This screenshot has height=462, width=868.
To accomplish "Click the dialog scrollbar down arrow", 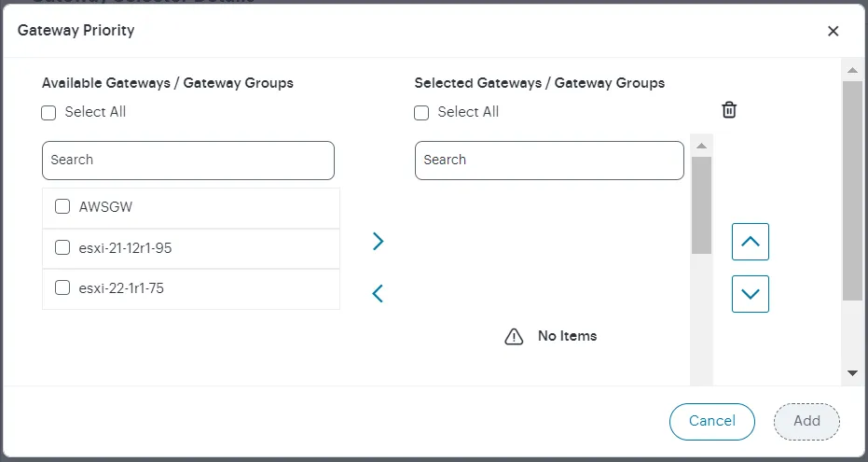I will pyautogui.click(x=852, y=373).
